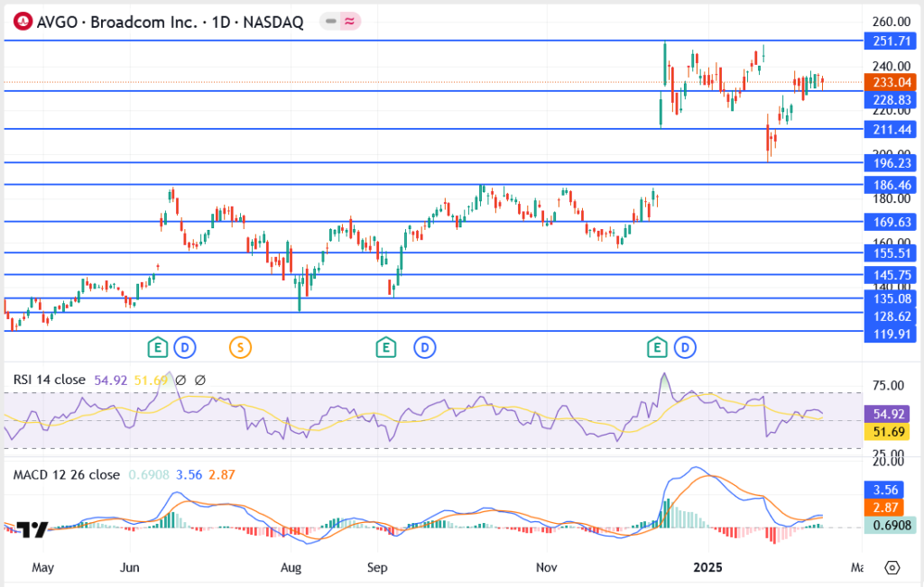Click the Aug label on time axis
Viewport: 924px width, 587px height.
coord(290,568)
